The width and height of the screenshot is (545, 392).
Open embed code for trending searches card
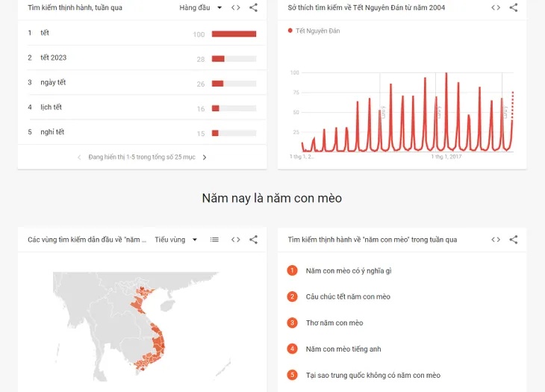[x=236, y=7]
